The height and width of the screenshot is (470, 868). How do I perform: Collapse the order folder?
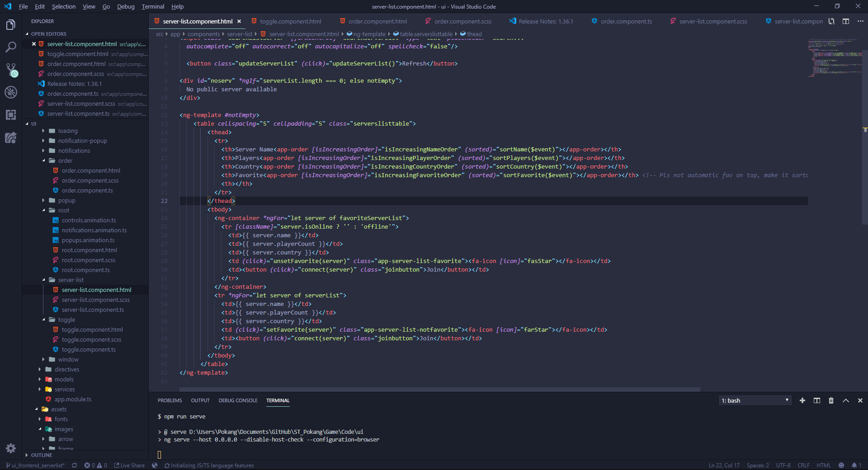point(65,161)
